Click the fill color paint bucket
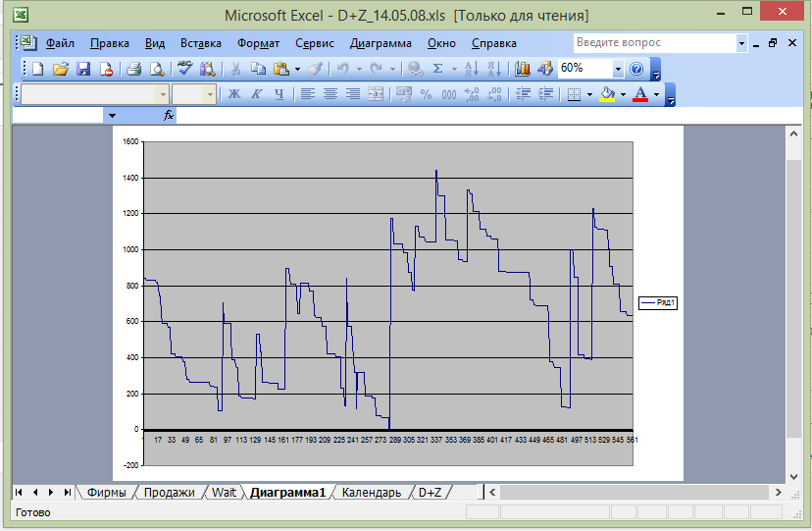 [606, 94]
